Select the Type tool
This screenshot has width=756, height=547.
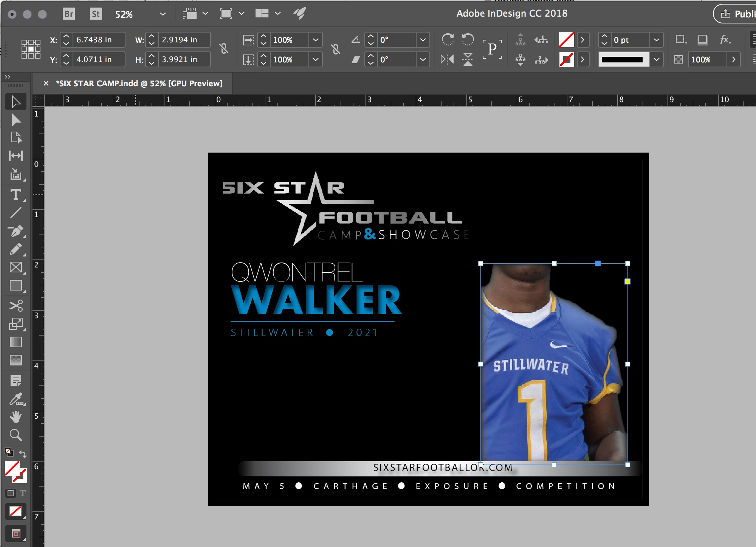point(15,195)
